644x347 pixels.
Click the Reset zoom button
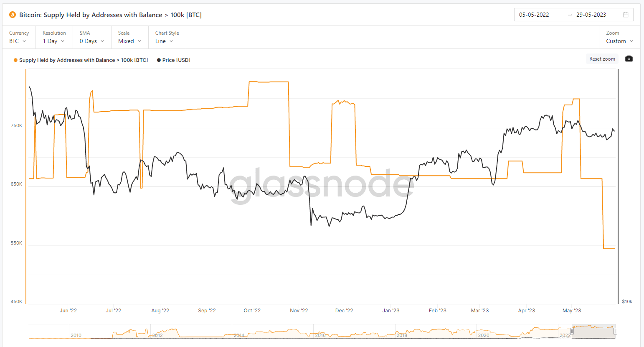point(602,59)
